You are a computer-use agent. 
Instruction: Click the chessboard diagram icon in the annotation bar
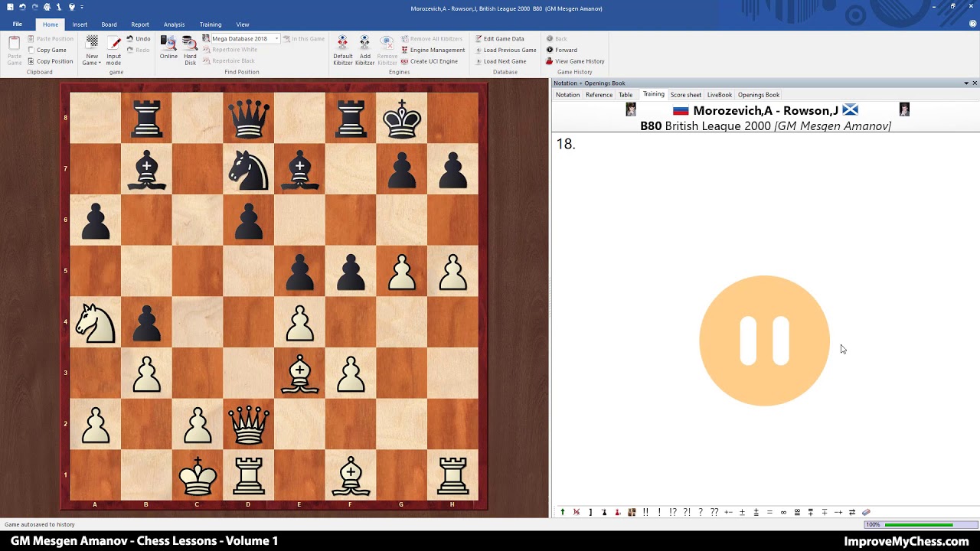pos(632,512)
